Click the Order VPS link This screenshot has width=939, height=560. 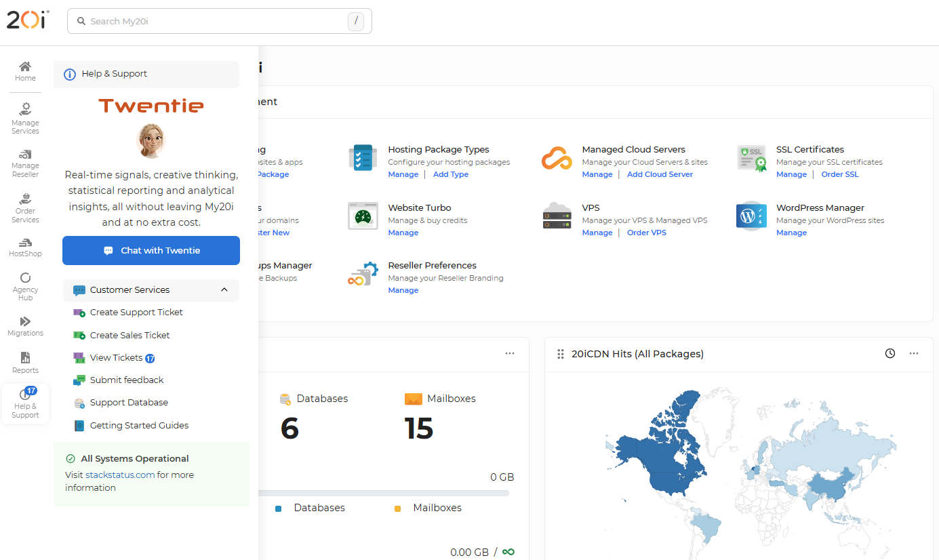647,233
